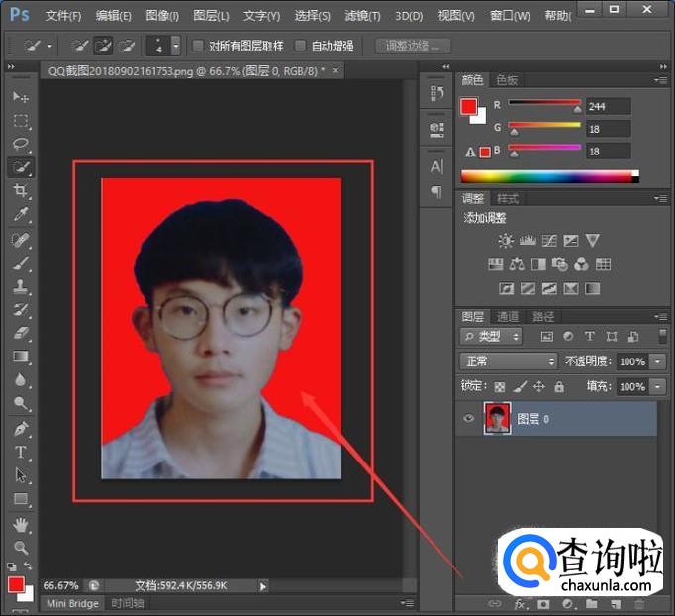Click the Brightness/Contrast adjustment icon

pyautogui.click(x=506, y=241)
